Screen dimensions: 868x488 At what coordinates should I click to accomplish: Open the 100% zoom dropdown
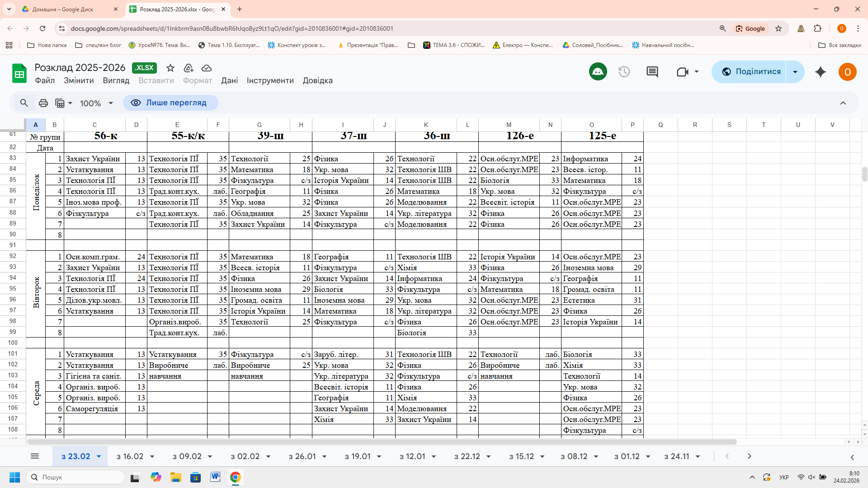96,103
